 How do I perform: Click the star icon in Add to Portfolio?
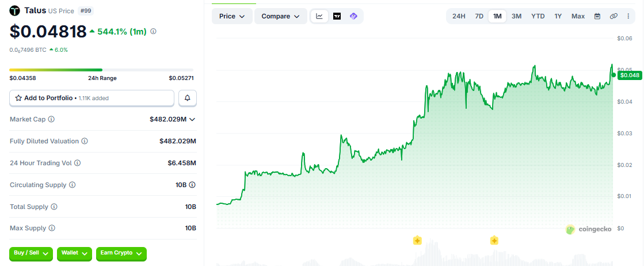pyautogui.click(x=18, y=98)
